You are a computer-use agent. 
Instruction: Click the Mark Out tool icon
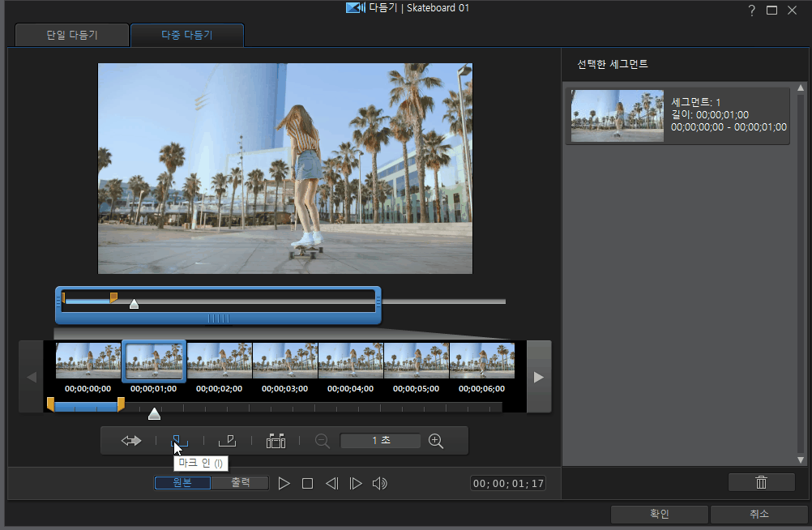(227, 441)
